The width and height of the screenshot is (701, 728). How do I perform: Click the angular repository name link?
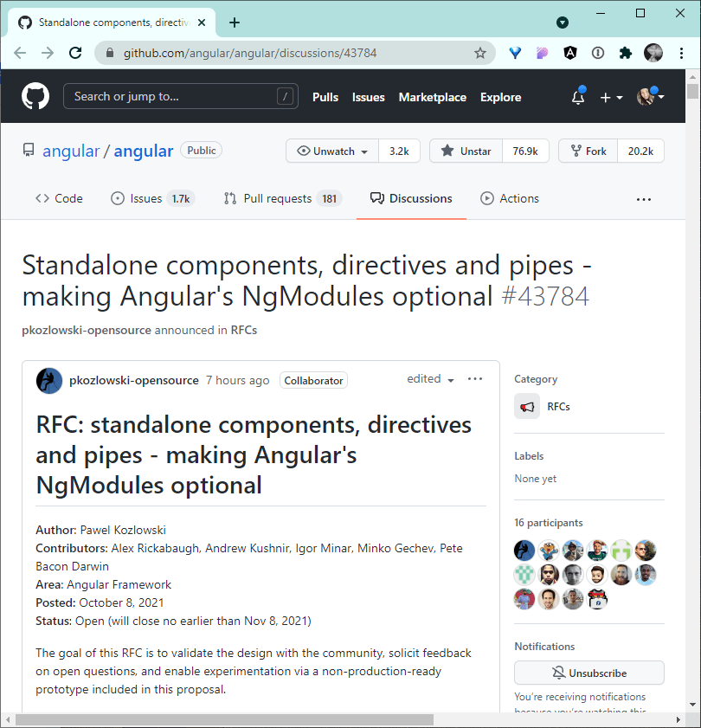point(144,151)
